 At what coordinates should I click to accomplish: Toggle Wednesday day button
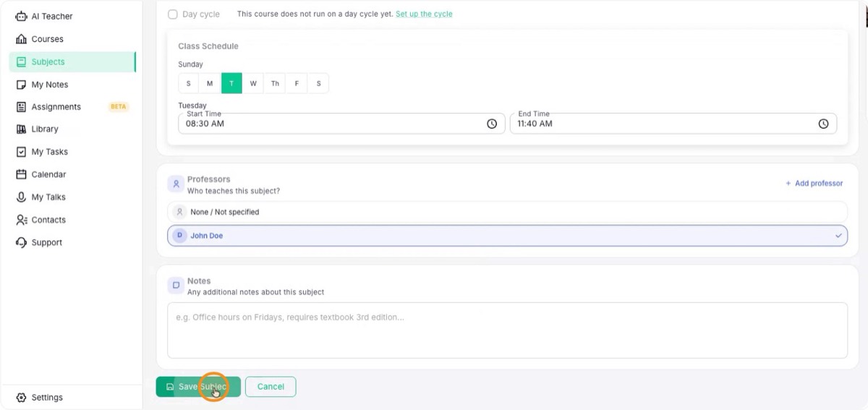click(x=253, y=84)
